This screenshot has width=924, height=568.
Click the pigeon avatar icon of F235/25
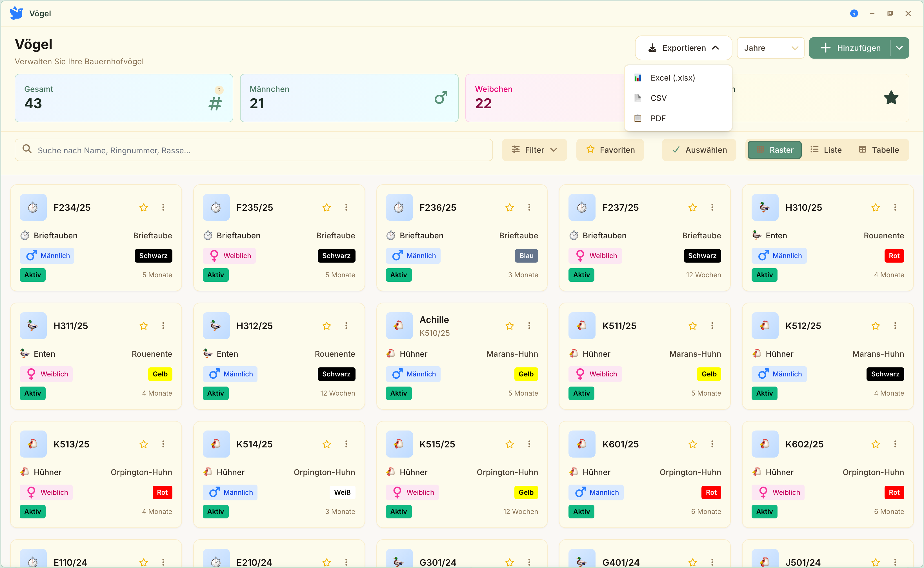pyautogui.click(x=216, y=207)
